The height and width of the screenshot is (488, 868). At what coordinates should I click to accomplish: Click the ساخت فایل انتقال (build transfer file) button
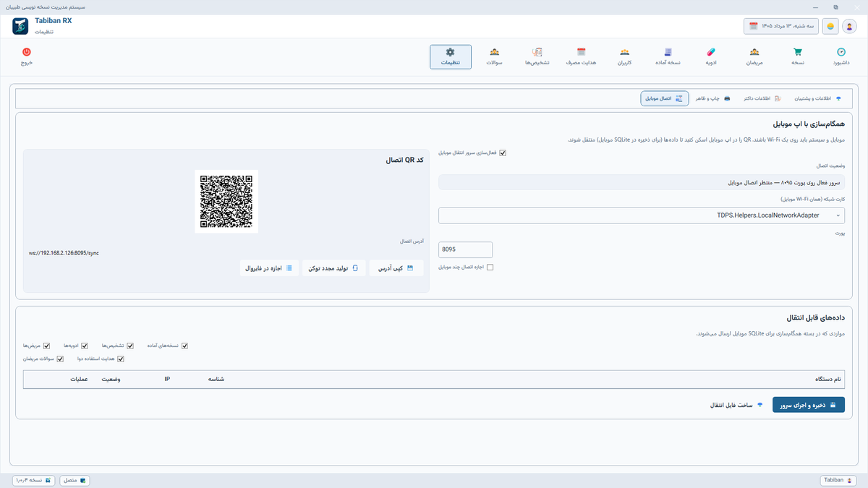coord(737,405)
